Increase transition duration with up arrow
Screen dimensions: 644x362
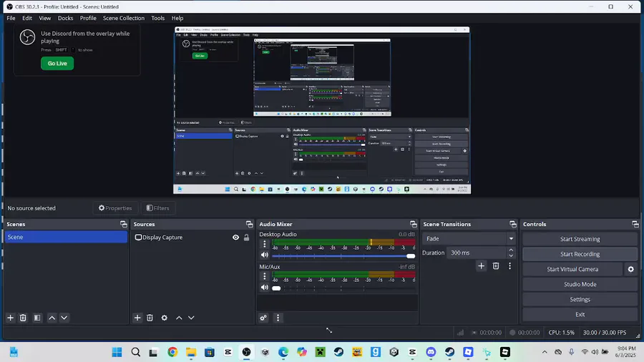[x=511, y=250]
